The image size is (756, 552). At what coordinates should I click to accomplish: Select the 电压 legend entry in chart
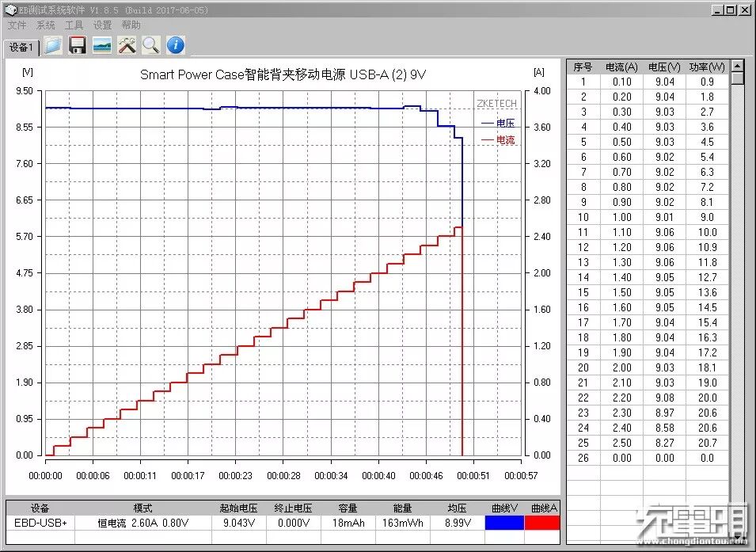coord(498,123)
